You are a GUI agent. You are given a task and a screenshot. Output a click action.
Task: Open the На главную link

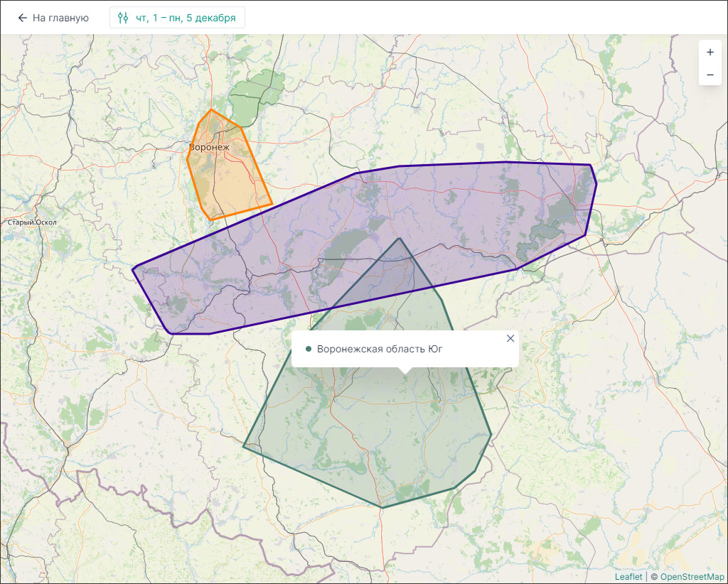click(60, 18)
